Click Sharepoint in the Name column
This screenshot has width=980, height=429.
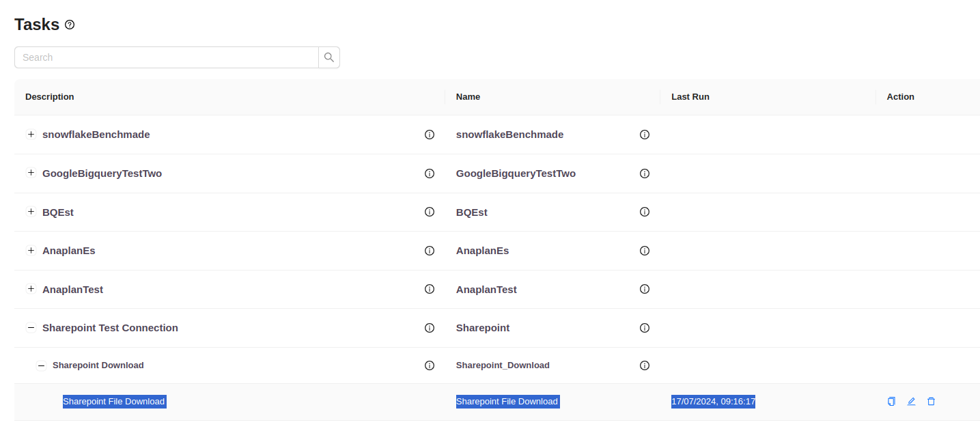coord(483,328)
